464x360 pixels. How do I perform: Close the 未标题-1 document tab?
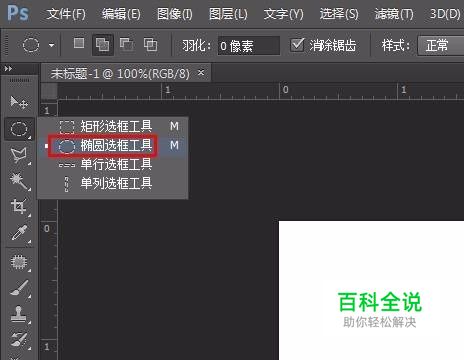pyautogui.click(x=201, y=72)
